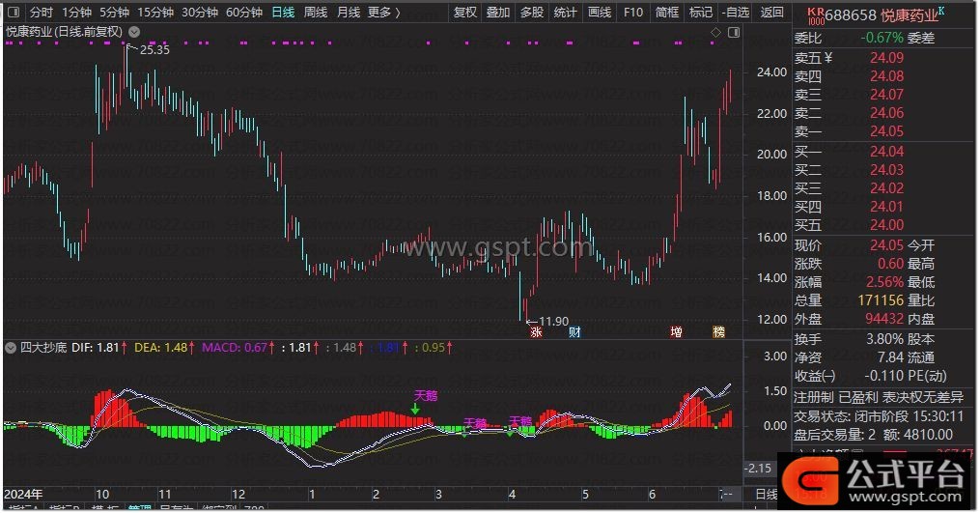The width and height of the screenshot is (980, 513).
Task: Toggle right info panel icon above chart
Action: 734,32
